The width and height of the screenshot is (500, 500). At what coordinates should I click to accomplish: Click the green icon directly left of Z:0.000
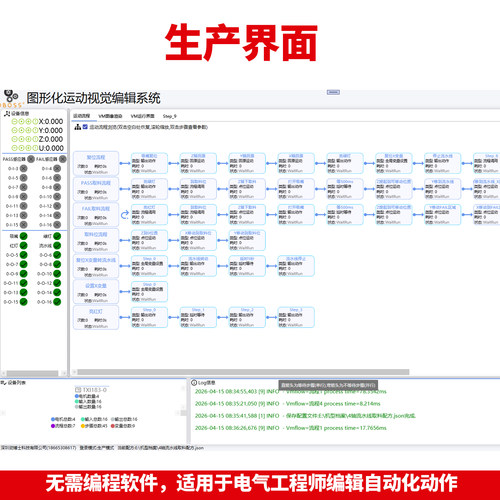click(x=35, y=139)
